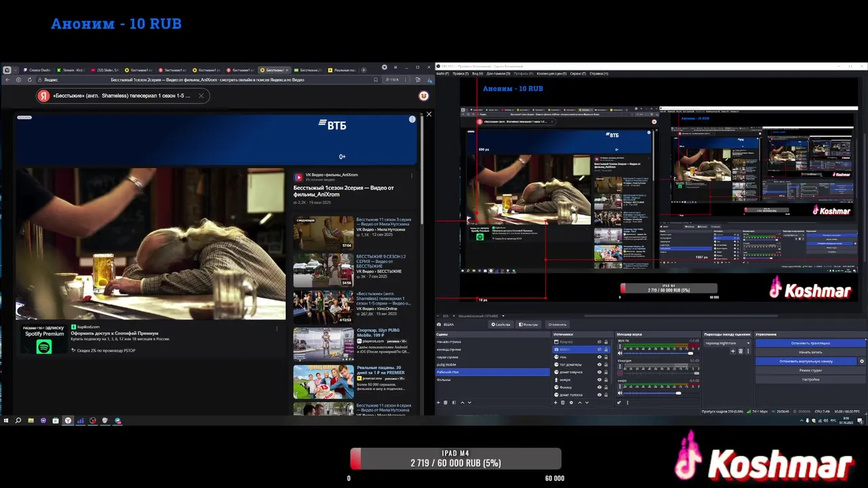Switch to the Creator Dashboard browser tab
Image resolution: width=868 pixels, height=488 pixels.
pyautogui.click(x=37, y=70)
